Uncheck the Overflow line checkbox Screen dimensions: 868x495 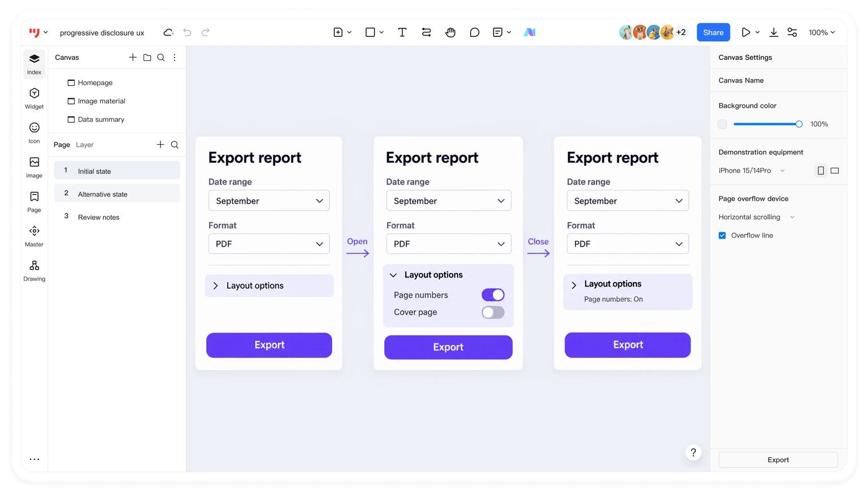click(722, 236)
